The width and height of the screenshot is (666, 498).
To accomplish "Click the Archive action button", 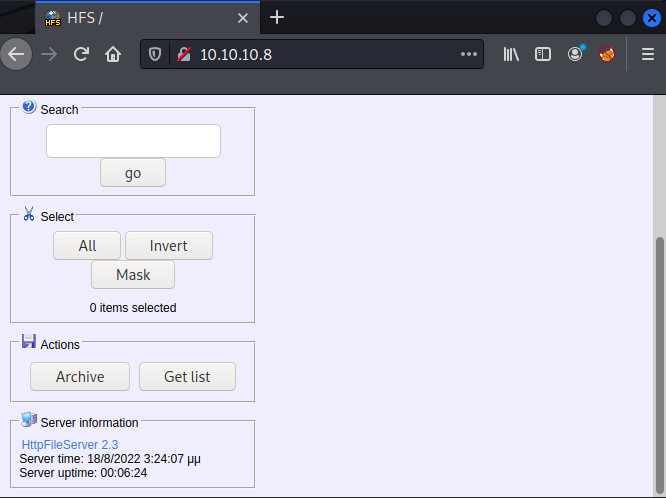I will tap(80, 377).
